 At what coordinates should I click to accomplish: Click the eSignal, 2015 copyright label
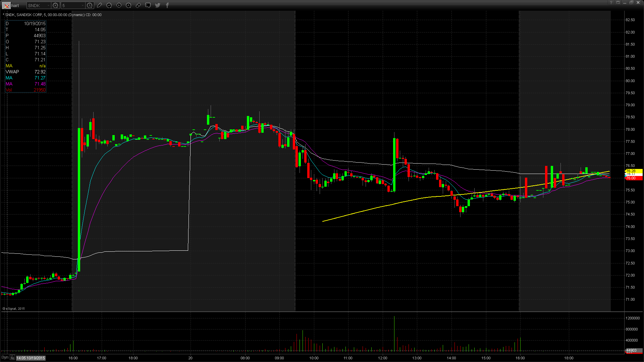(14, 309)
